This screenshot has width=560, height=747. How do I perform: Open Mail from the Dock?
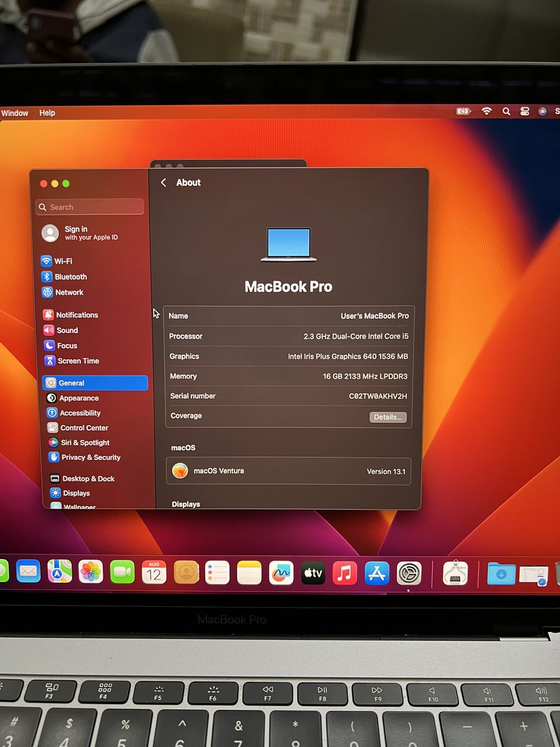coord(29,571)
